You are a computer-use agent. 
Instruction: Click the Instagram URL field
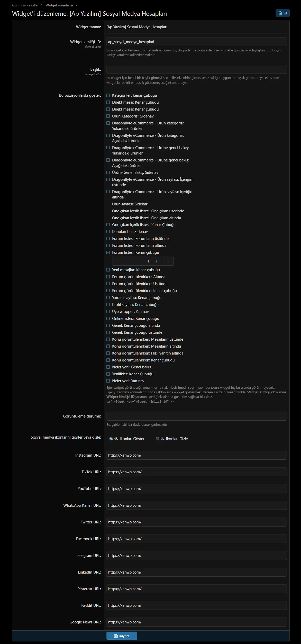tap(196, 455)
